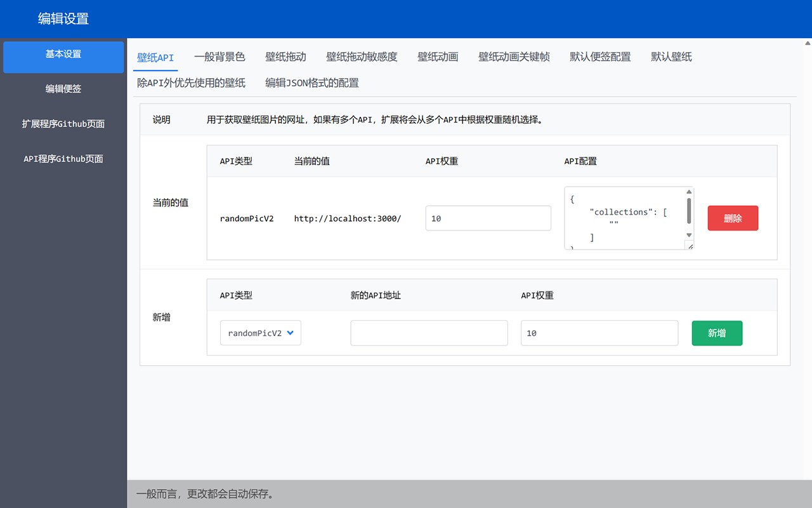Click the API配置 textarea scrollbar thumb

[689, 211]
